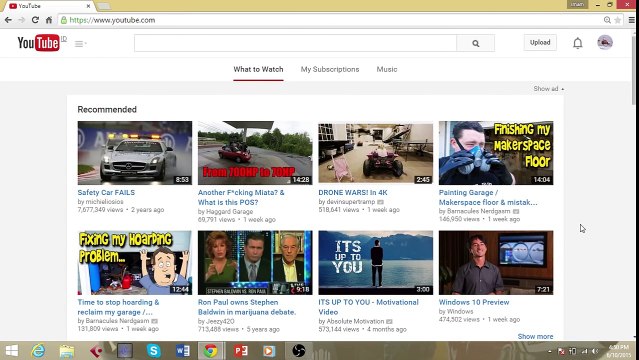Expand the Show ad dropdown
Screen dimensions: 639x360
click(x=549, y=88)
